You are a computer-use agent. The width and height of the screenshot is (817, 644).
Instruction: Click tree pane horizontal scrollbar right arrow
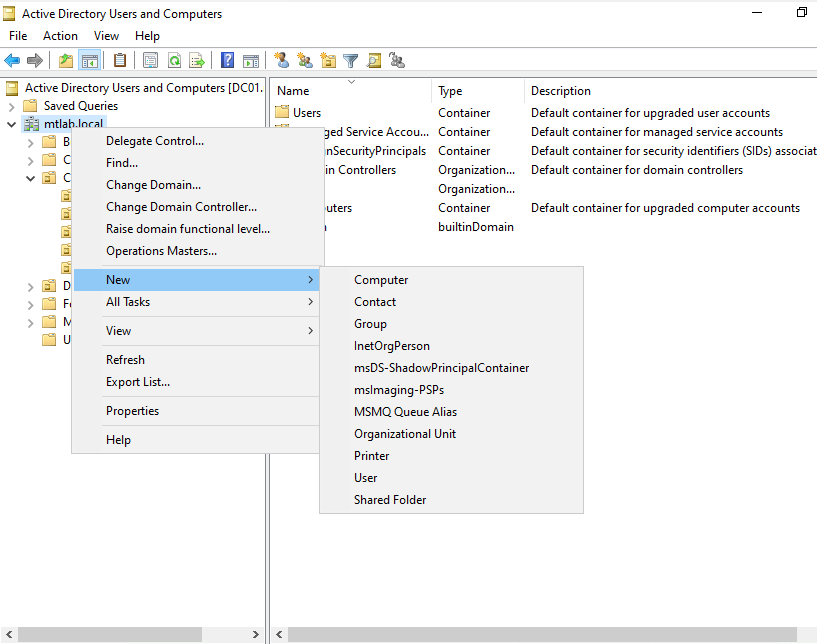255,634
